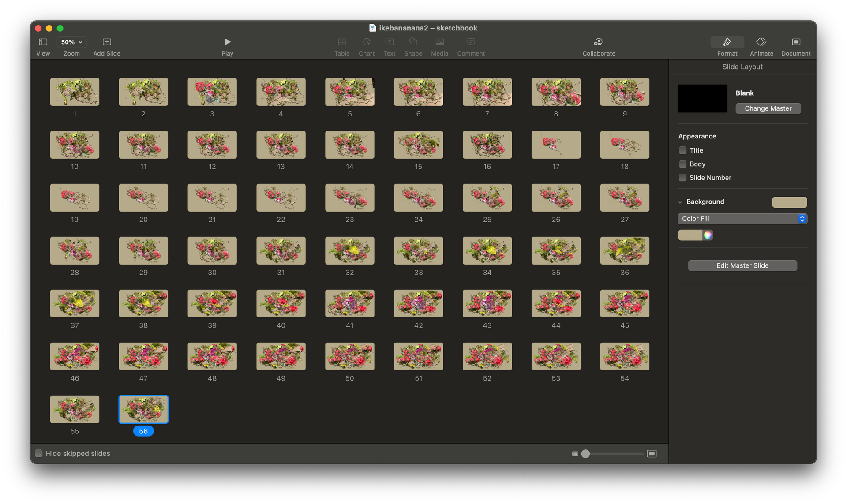Enable the Title checkbox
Screen dimensions: 847x504
click(x=682, y=150)
